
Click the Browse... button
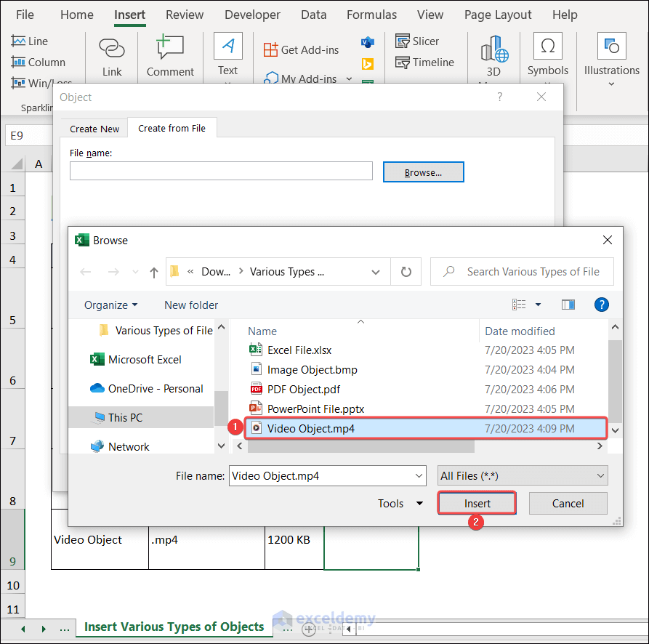424,172
